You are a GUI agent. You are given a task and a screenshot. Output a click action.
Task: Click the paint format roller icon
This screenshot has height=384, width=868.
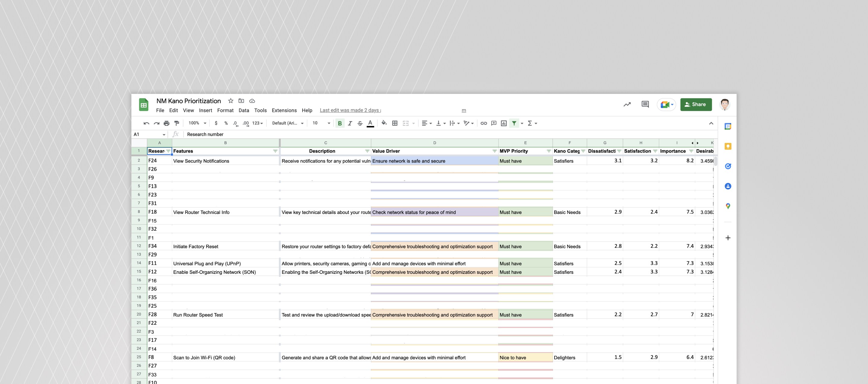click(177, 123)
